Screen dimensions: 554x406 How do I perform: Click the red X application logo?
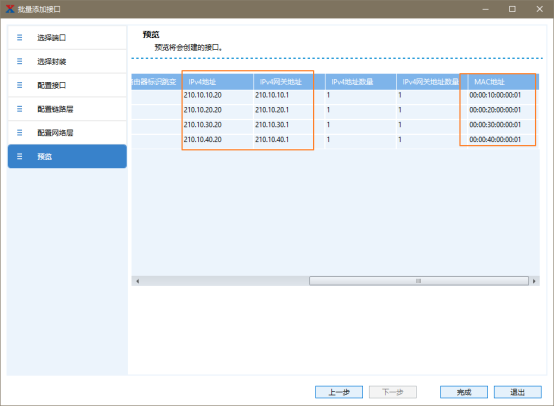10,9
